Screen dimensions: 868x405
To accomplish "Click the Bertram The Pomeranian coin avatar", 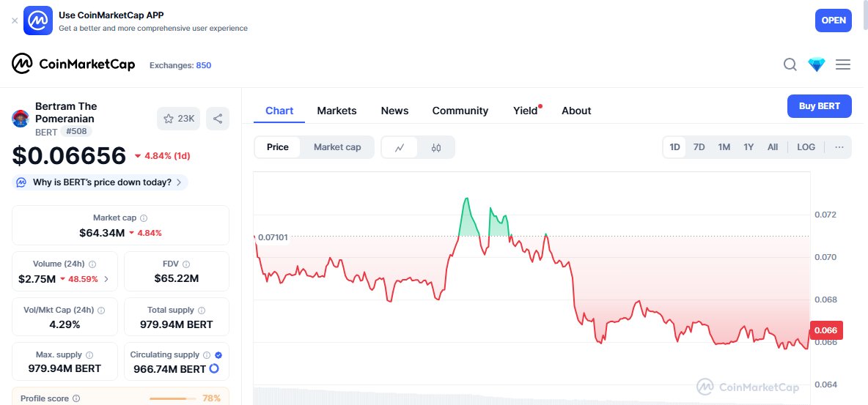I will pyautogui.click(x=21, y=119).
